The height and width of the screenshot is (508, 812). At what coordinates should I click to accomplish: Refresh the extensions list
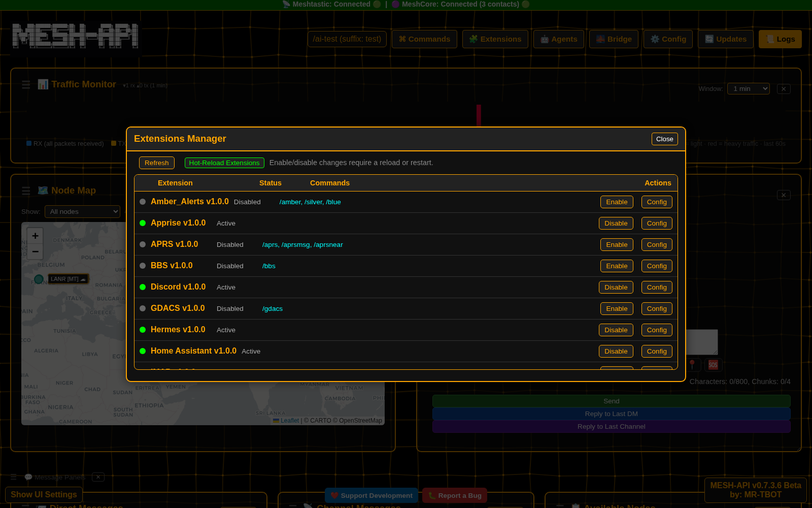[x=156, y=163]
